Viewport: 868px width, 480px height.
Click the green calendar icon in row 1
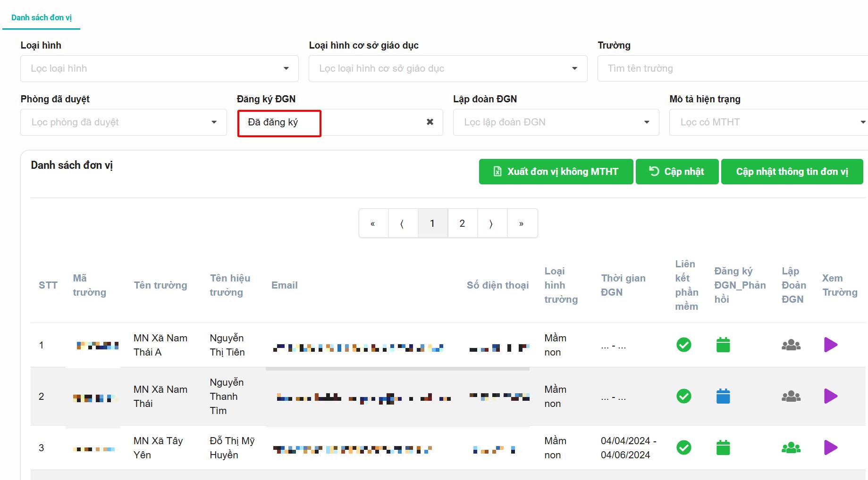[x=723, y=345]
